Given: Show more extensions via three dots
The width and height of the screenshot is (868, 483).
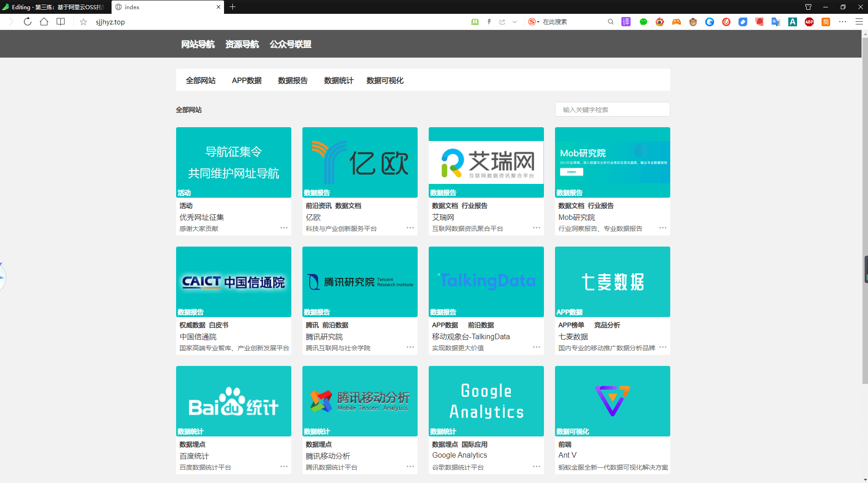Looking at the screenshot, I should 843,22.
